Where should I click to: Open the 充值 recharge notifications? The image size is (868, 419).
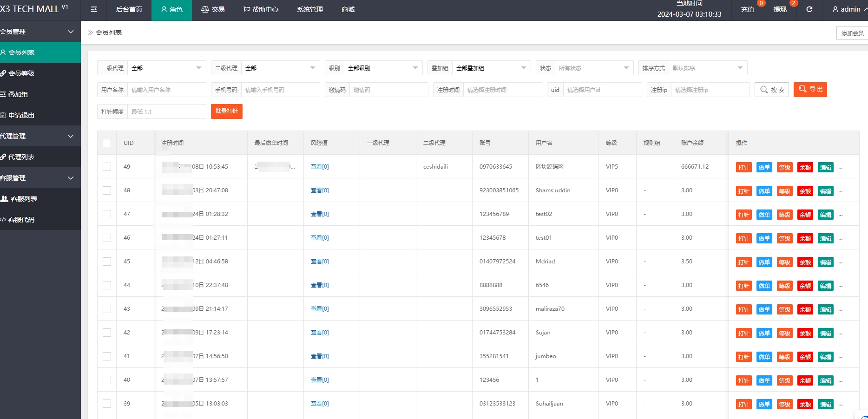tap(747, 9)
